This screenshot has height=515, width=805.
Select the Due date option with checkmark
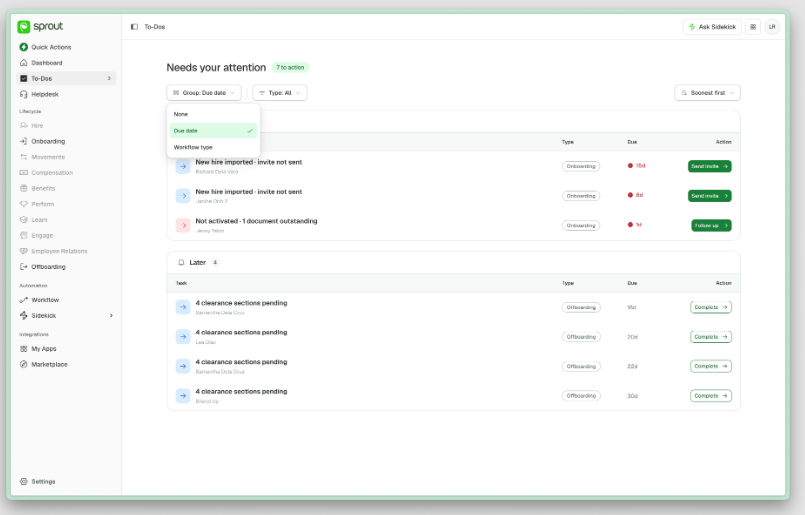pos(213,130)
